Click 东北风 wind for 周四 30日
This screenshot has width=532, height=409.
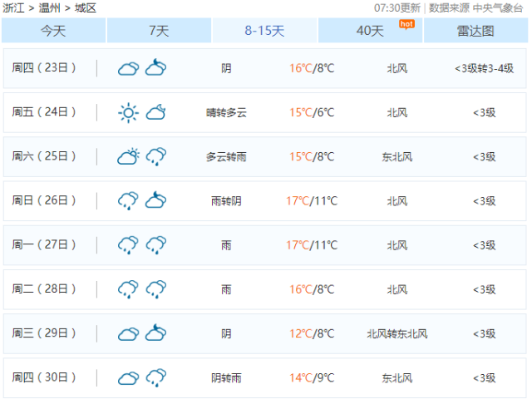point(397,378)
